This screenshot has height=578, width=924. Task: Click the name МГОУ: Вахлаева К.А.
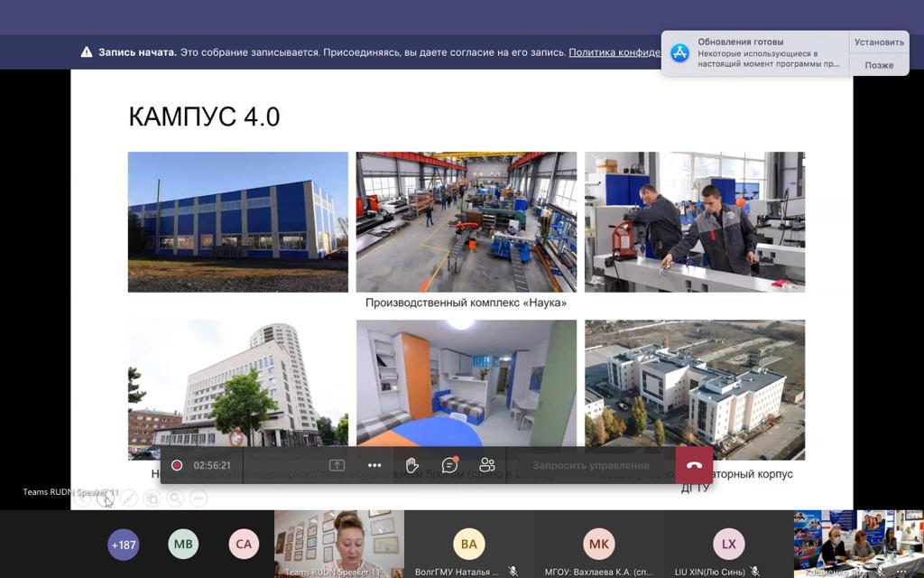(597, 572)
